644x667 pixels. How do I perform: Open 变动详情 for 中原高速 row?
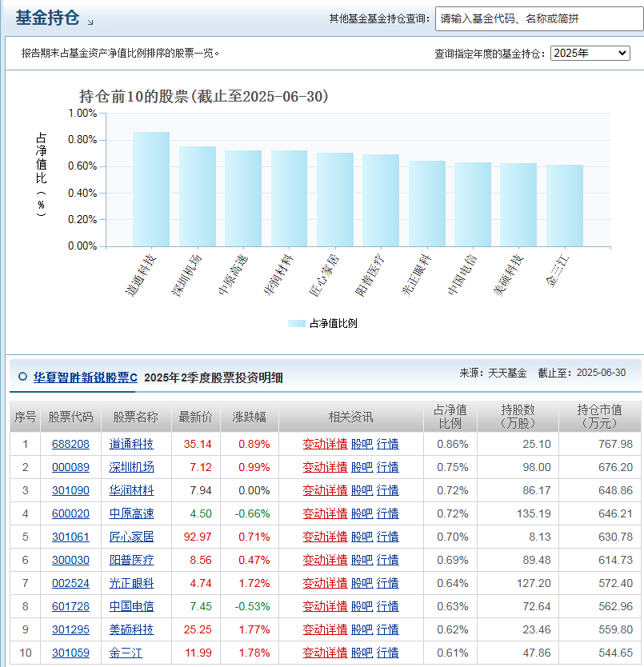(x=325, y=513)
